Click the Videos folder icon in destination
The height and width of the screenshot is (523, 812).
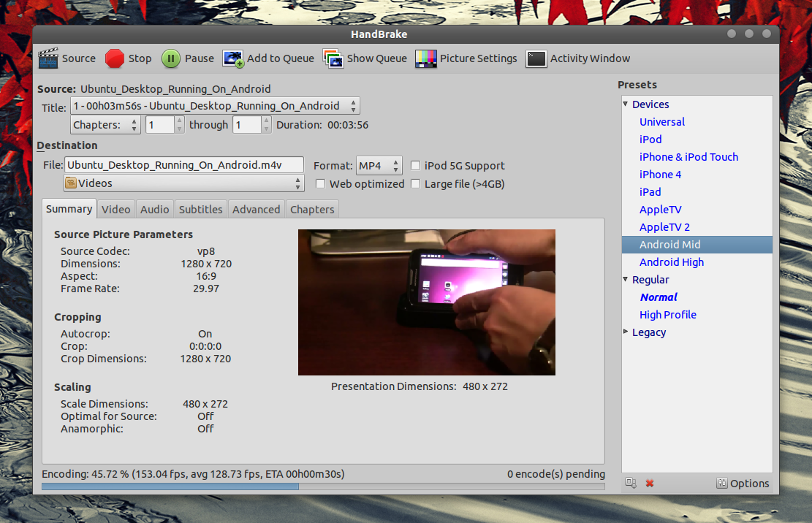(x=71, y=183)
